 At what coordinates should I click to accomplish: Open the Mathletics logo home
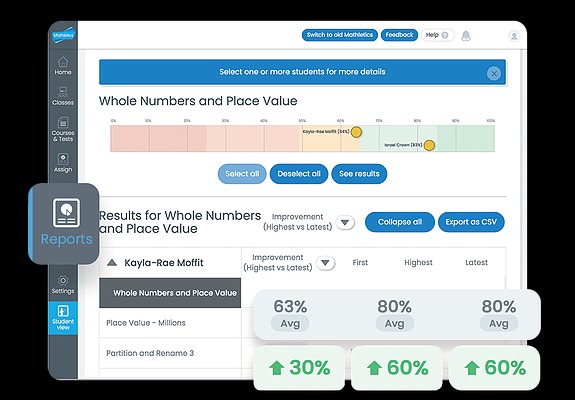tap(63, 36)
